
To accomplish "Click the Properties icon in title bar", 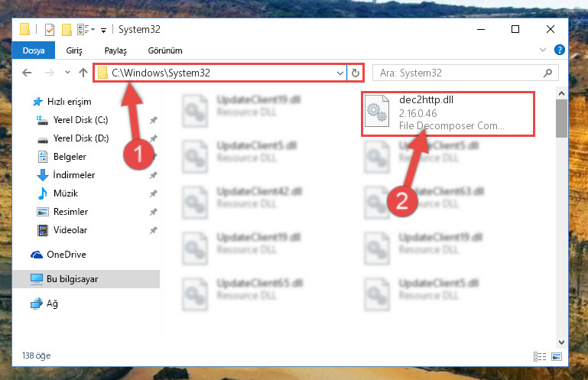I will (50, 29).
